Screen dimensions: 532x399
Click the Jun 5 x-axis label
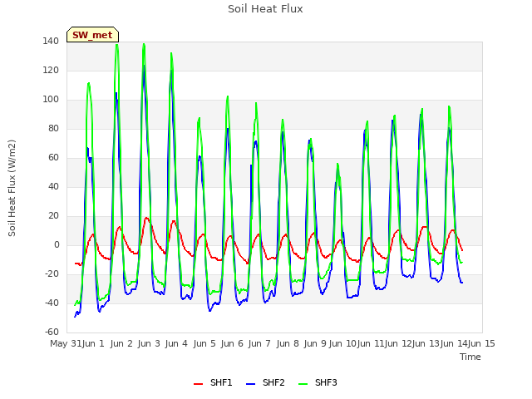click(204, 343)
